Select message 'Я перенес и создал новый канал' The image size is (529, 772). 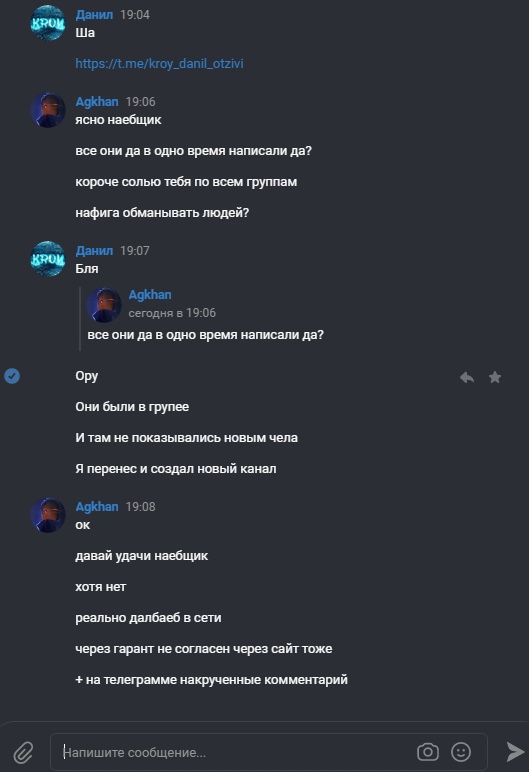pos(176,469)
